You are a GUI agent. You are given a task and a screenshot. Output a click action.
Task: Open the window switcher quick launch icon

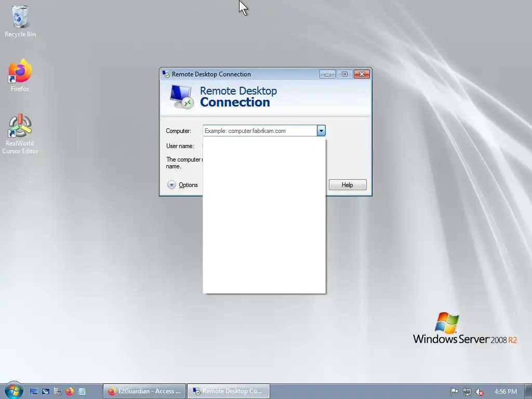46,391
